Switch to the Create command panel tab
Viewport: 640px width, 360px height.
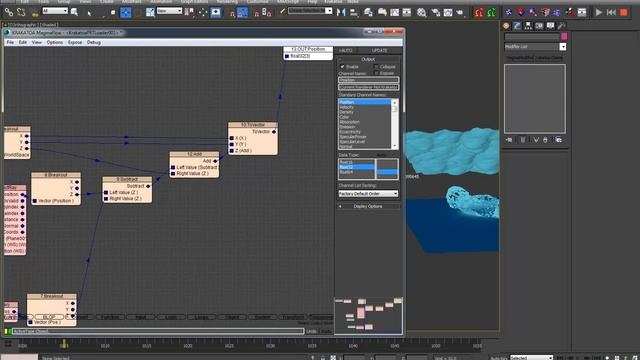(x=506, y=26)
